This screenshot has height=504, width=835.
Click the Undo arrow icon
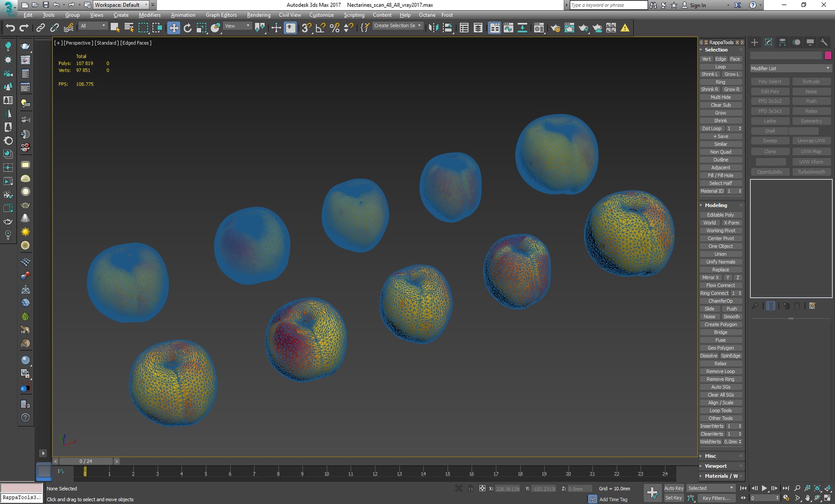pos(10,28)
